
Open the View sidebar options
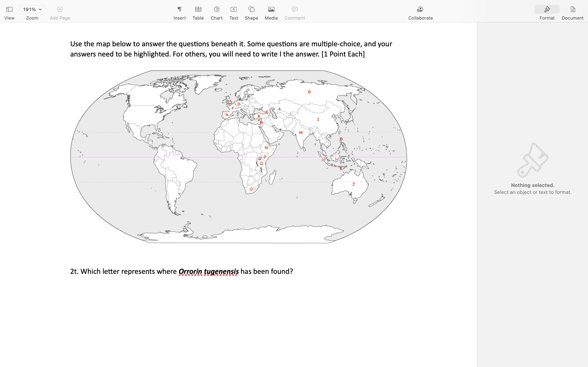pyautogui.click(x=9, y=9)
